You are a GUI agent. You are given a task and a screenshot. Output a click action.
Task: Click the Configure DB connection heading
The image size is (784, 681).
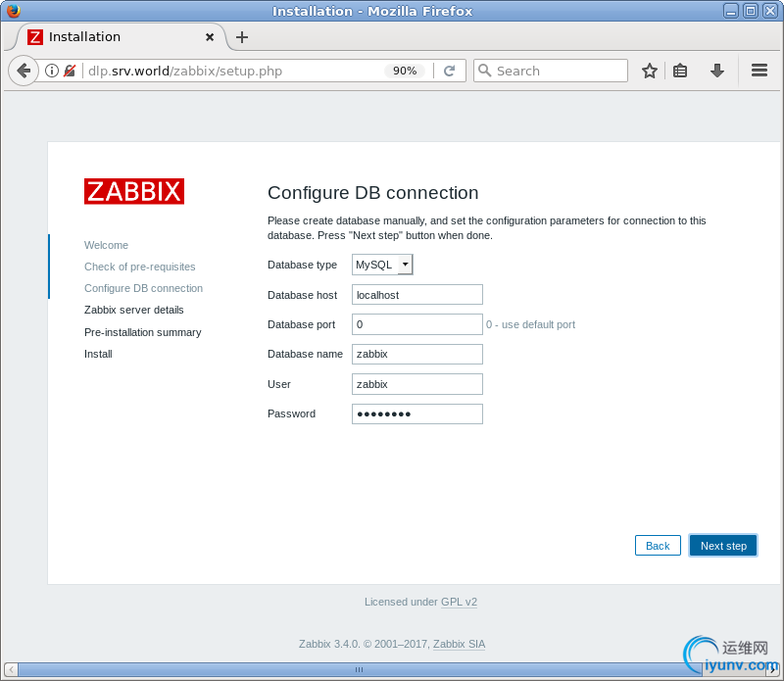pyautogui.click(x=373, y=192)
